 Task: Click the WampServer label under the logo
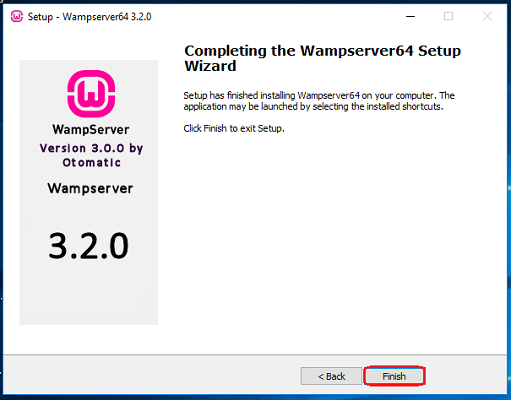[x=91, y=129]
